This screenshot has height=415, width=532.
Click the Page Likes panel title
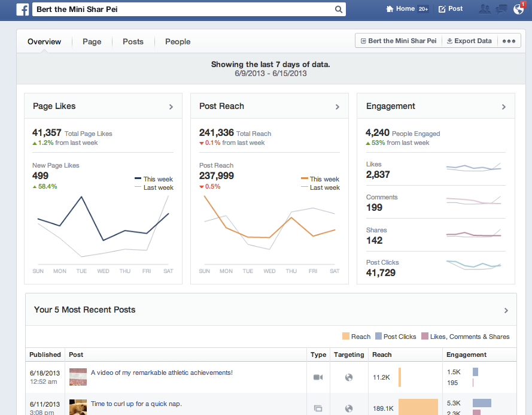tap(54, 106)
